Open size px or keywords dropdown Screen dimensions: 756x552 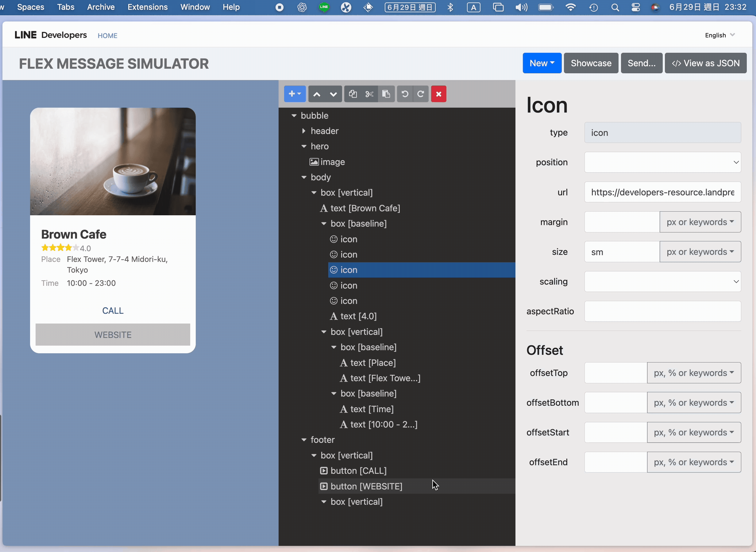point(700,251)
